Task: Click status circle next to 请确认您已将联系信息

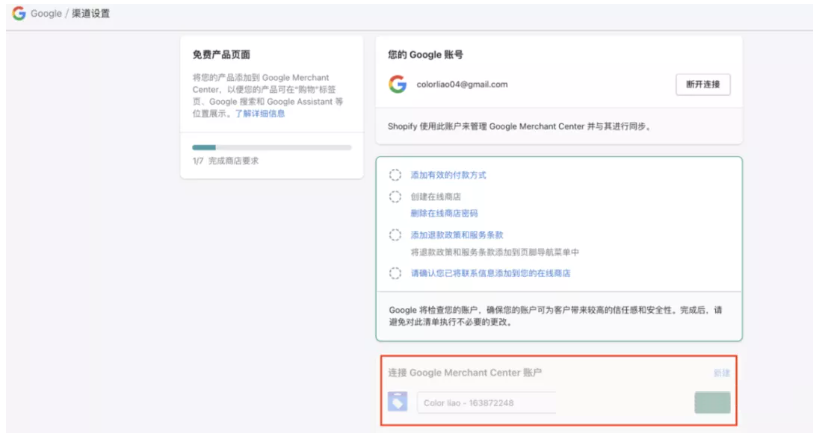Action: tap(396, 273)
